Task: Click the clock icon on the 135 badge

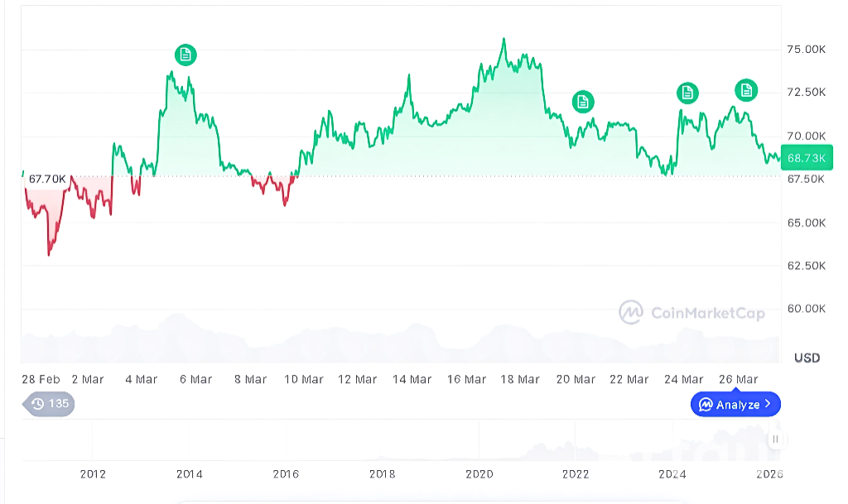Action: 37,404
